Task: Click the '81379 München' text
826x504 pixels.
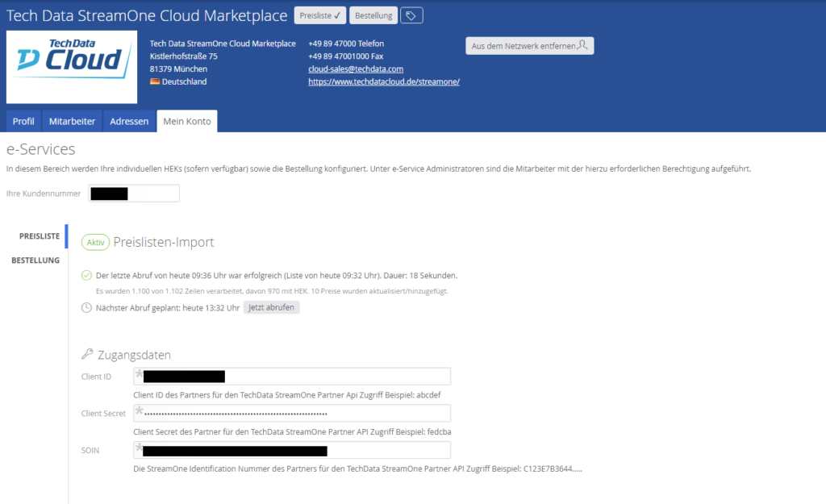Action: tap(178, 69)
